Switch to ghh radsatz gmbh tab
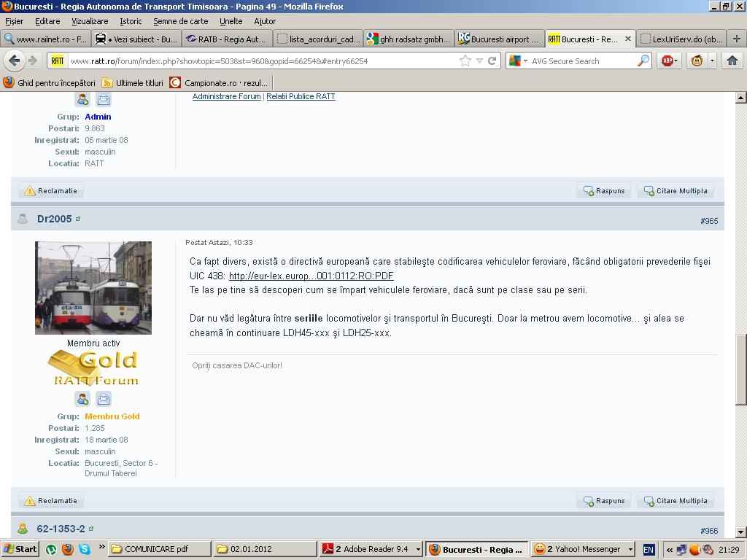Screen dimensions: 747x560 pos(409,39)
